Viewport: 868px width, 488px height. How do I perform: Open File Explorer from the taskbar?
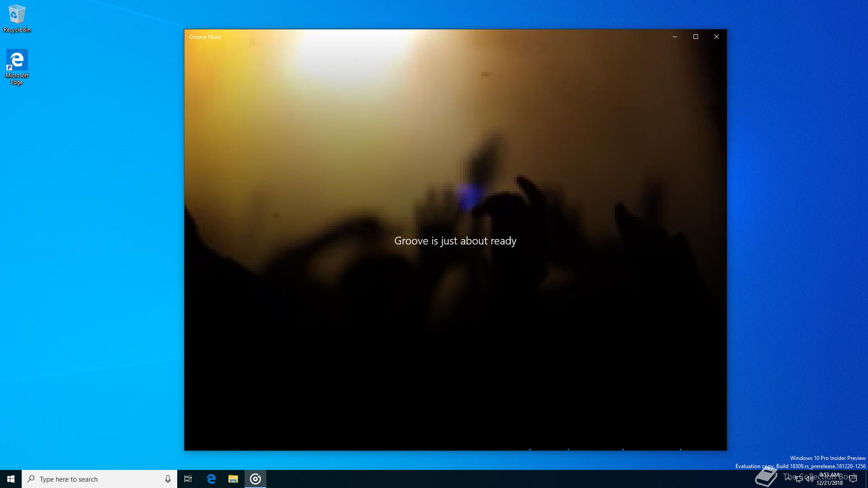pos(233,479)
